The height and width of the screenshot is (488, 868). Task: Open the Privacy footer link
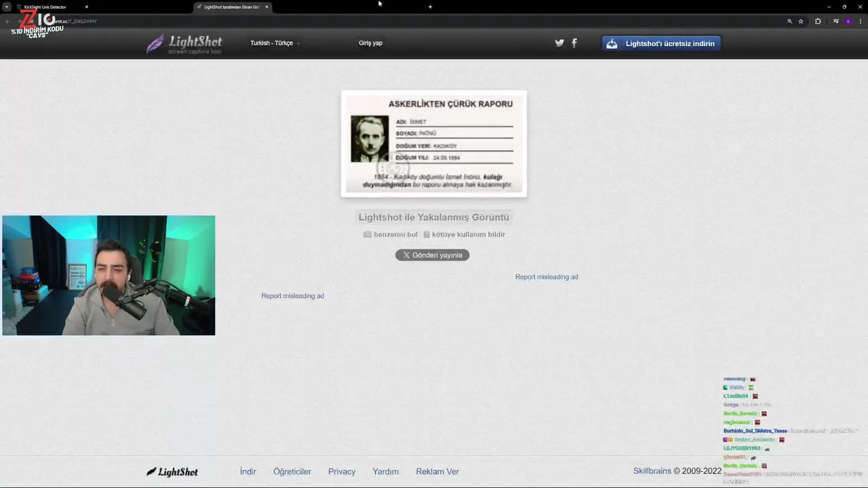342,472
